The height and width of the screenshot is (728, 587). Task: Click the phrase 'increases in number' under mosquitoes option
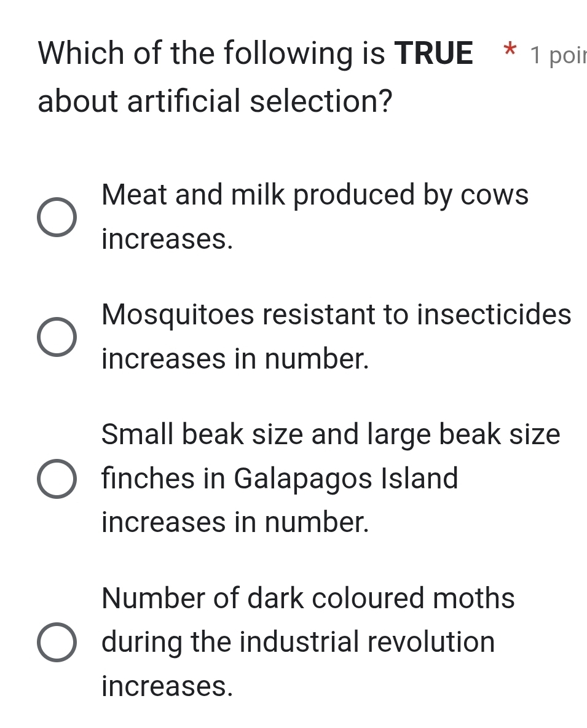pyautogui.click(x=235, y=359)
